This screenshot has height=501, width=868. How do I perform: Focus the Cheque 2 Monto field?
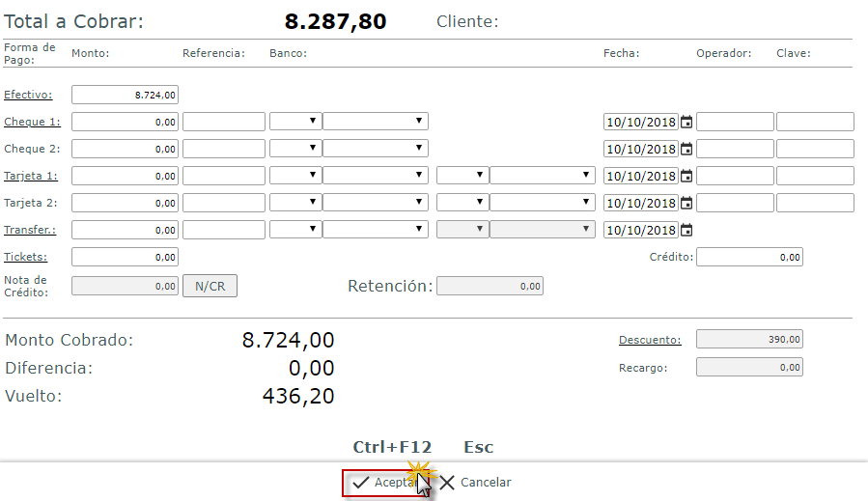click(125, 149)
